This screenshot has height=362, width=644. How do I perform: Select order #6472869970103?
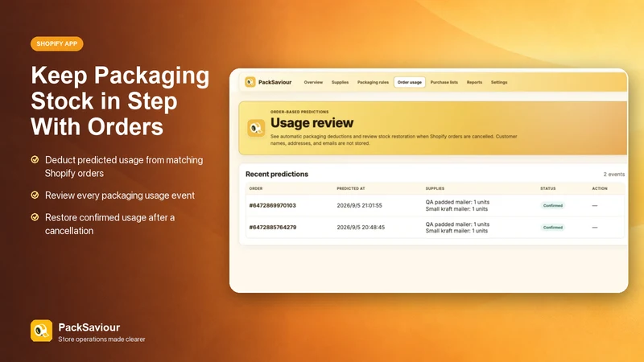pyautogui.click(x=272, y=206)
